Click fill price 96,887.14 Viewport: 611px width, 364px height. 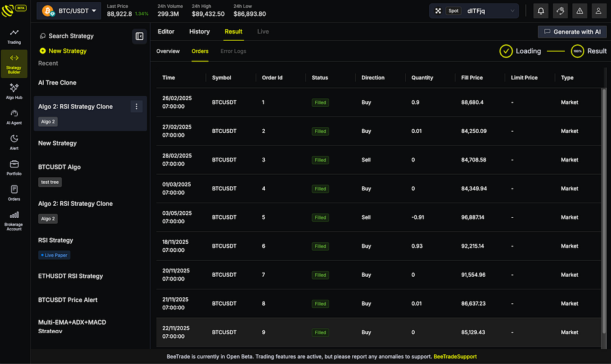coord(473,217)
